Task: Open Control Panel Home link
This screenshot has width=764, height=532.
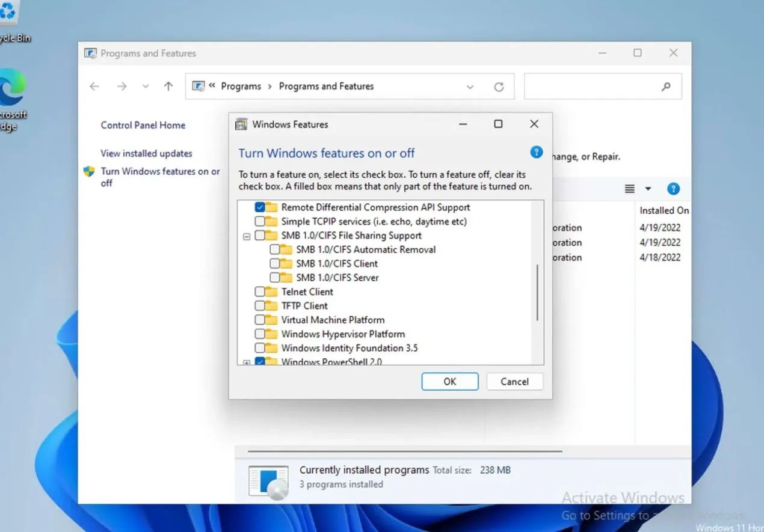Action: [143, 125]
